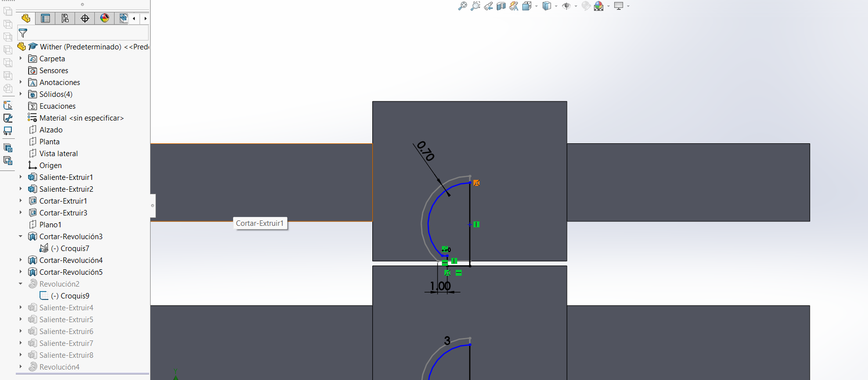This screenshot has width=868, height=380.
Task: Click the panel collapse handle on divider
Action: pos(153,206)
